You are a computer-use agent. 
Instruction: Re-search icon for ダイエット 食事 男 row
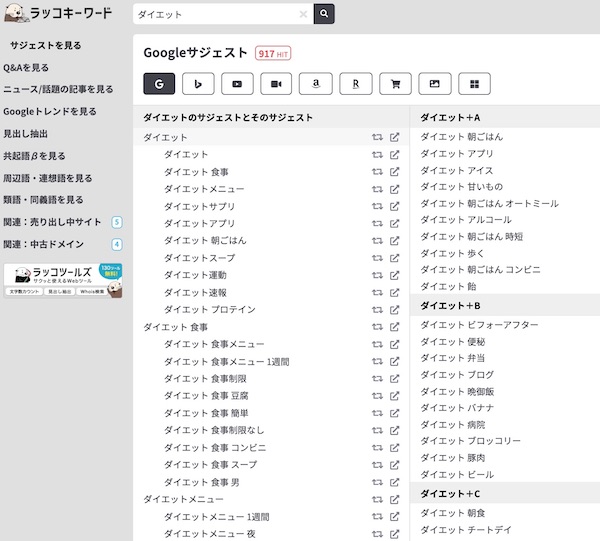377,482
